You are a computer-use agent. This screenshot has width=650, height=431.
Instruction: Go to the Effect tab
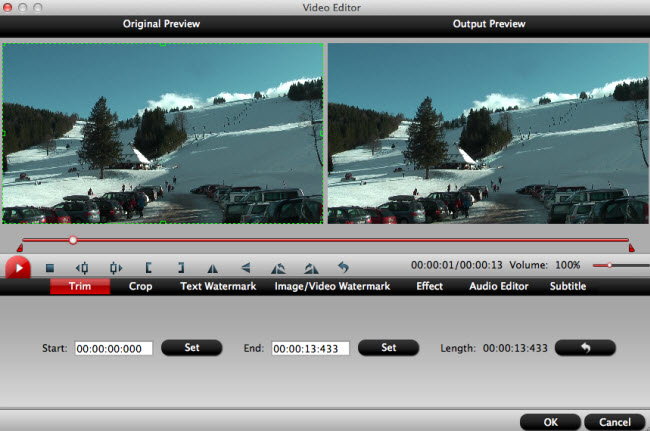point(429,286)
